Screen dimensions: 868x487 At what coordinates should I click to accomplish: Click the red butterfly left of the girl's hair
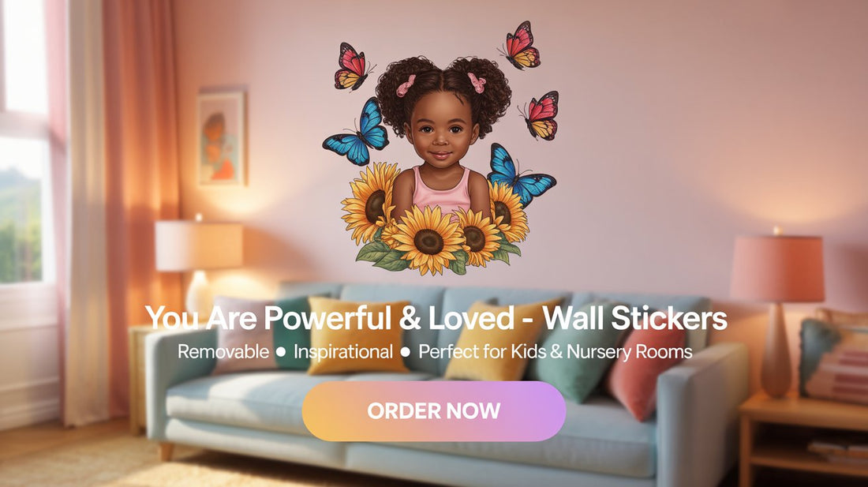353,67
